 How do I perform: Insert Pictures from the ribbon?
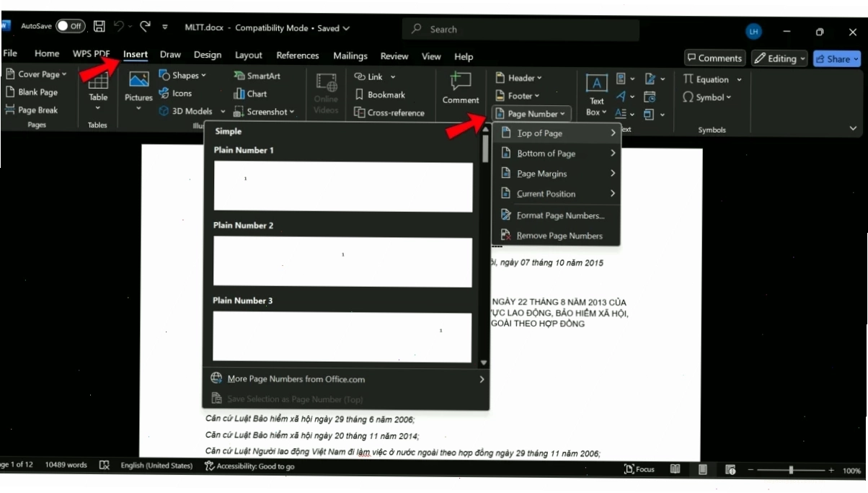point(138,92)
